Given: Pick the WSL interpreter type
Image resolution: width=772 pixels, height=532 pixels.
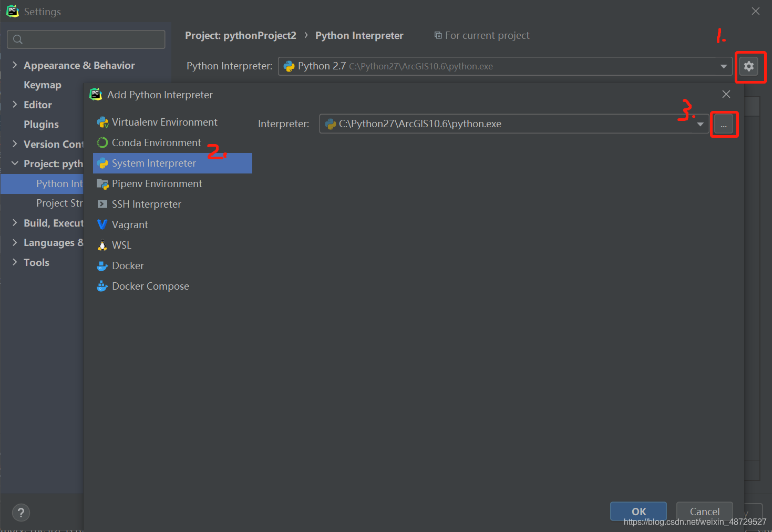Looking at the screenshot, I should click(121, 245).
